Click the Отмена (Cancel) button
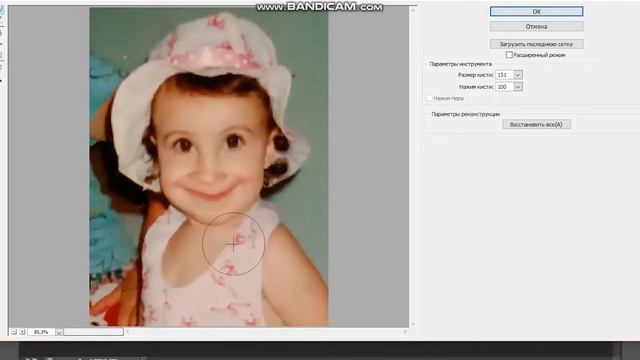640x360 pixels. tap(536, 27)
